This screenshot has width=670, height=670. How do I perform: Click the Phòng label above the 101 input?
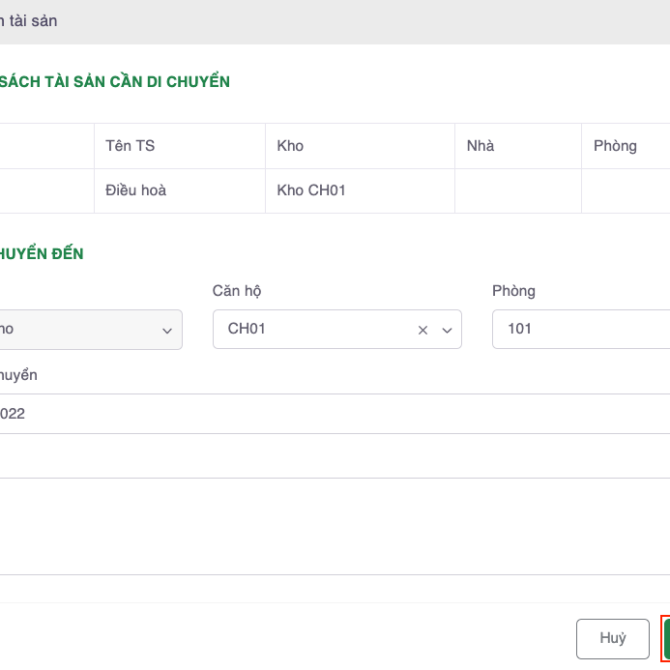click(x=513, y=291)
